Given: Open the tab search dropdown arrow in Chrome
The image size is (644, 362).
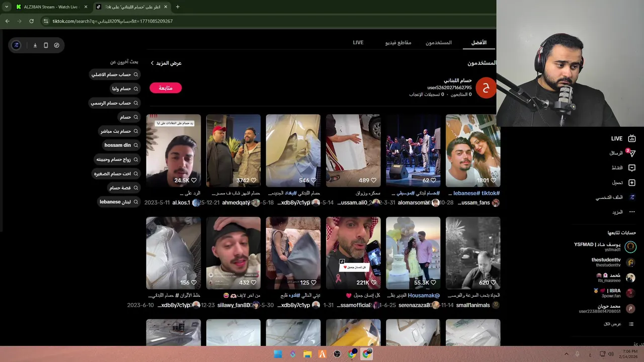Looking at the screenshot, I should [6, 7].
